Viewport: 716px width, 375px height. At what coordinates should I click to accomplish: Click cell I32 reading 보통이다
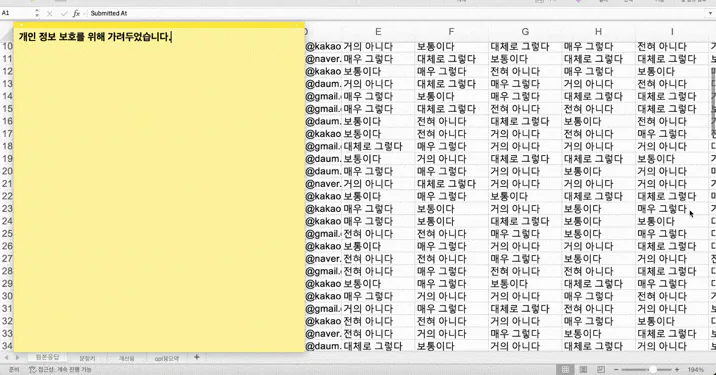pyautogui.click(x=672, y=321)
